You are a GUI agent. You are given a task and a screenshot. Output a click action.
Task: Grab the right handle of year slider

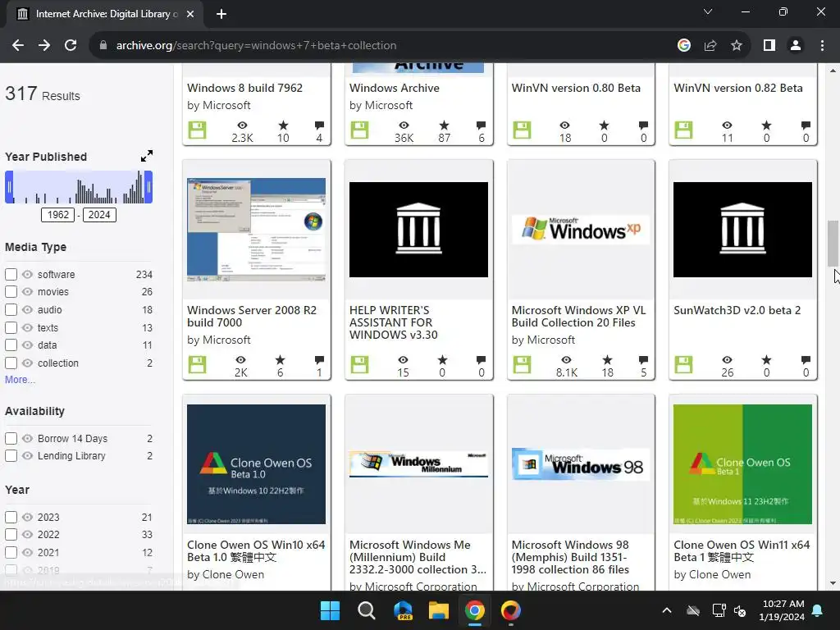click(148, 187)
